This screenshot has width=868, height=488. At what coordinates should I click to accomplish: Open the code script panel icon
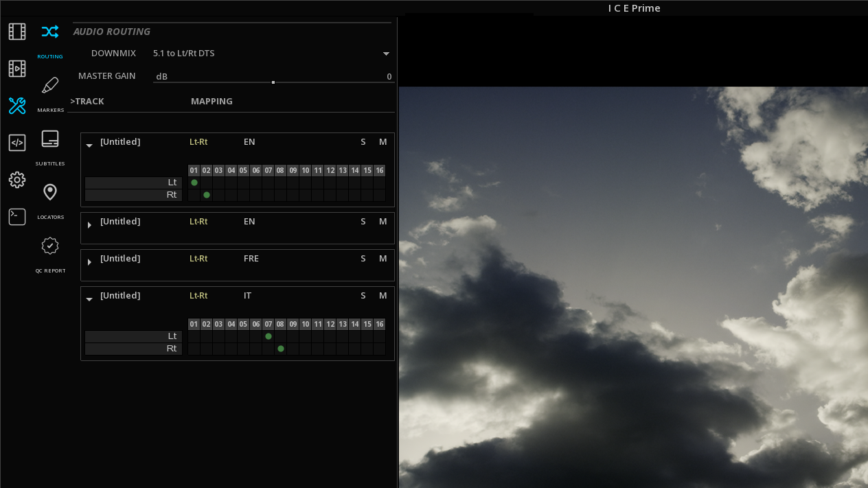click(17, 143)
